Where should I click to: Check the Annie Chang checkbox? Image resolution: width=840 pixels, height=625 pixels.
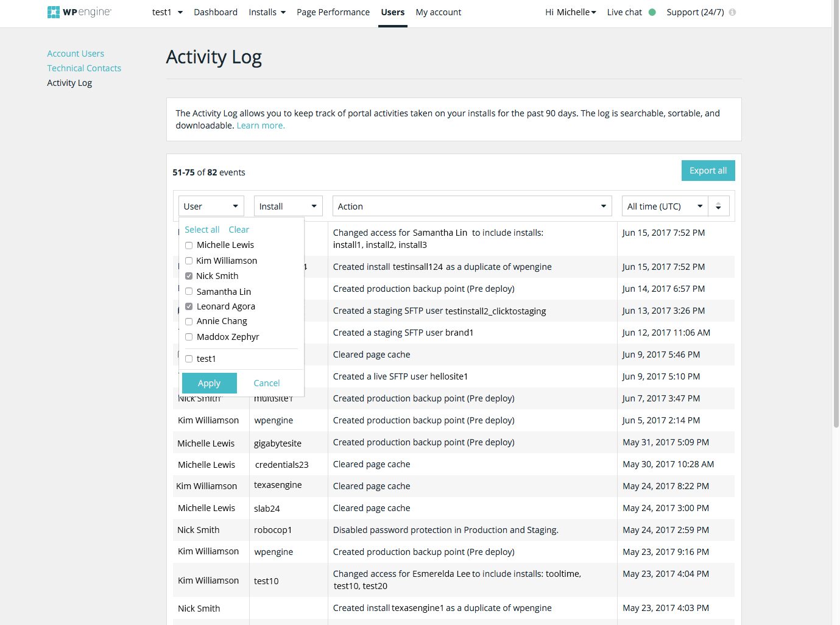189,322
